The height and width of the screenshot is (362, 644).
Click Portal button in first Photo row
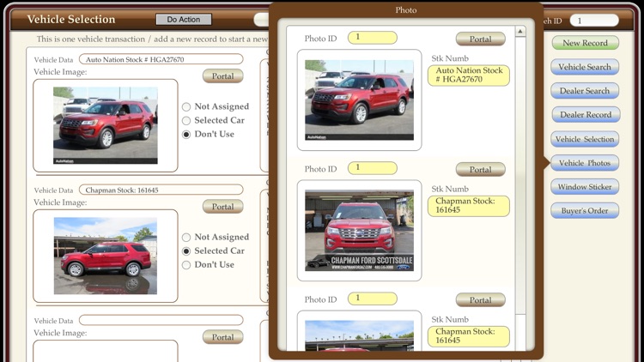(x=480, y=39)
